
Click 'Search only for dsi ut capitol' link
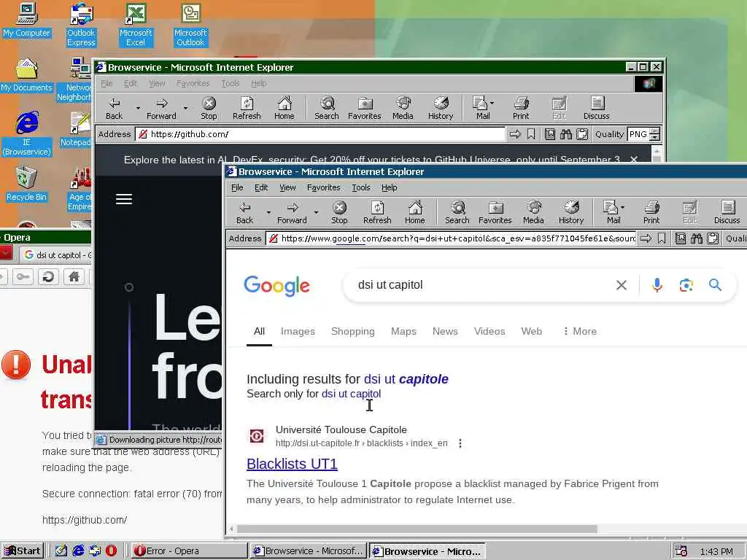[x=351, y=394]
